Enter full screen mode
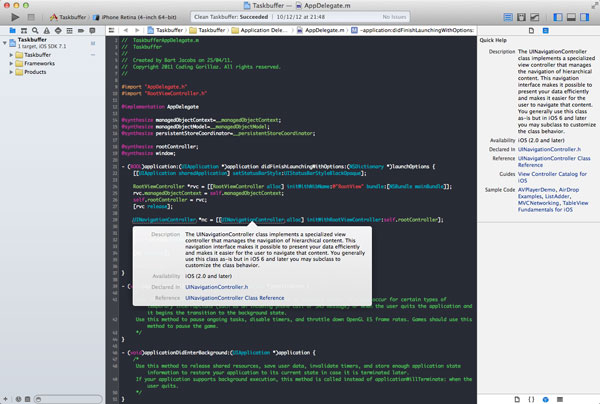Viewport: 600px width, 404px height. pos(595,5)
